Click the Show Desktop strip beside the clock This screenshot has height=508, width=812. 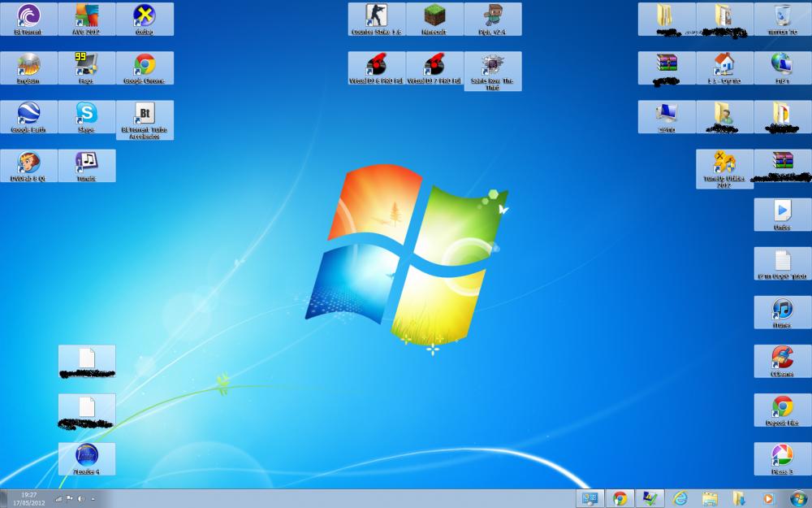[x=3, y=499]
